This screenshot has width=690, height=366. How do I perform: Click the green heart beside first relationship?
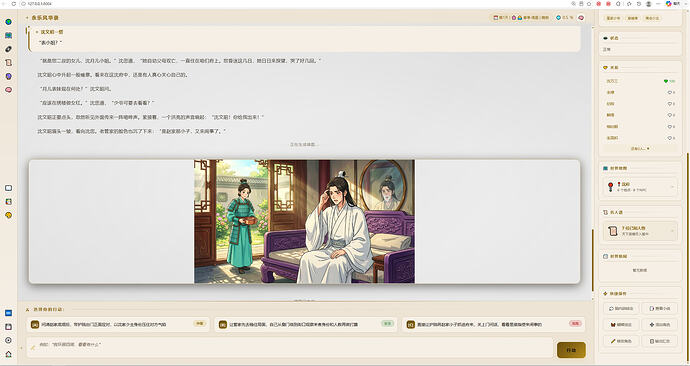(666, 81)
